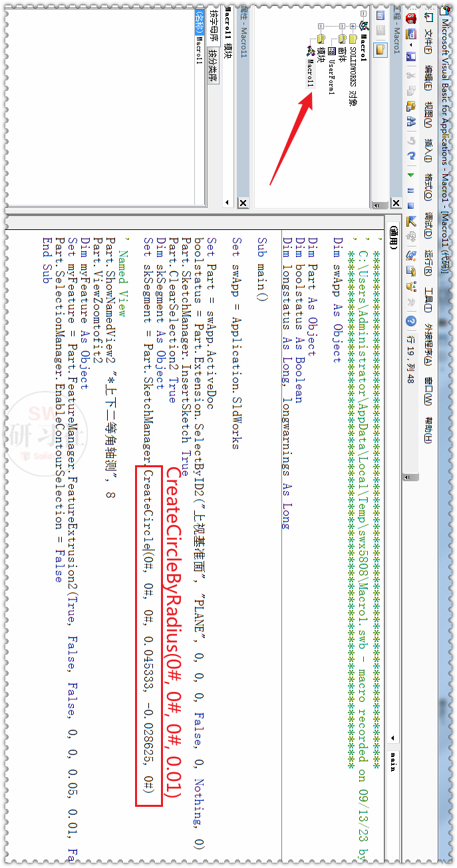Select the SOLIDWORKS 对象 folder item

point(353,76)
